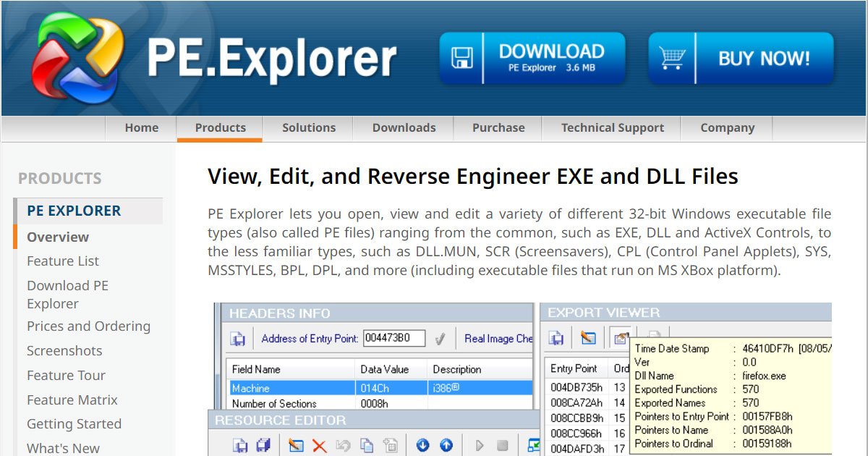Click the firefox.exe Dll Name in tooltip

point(764,376)
